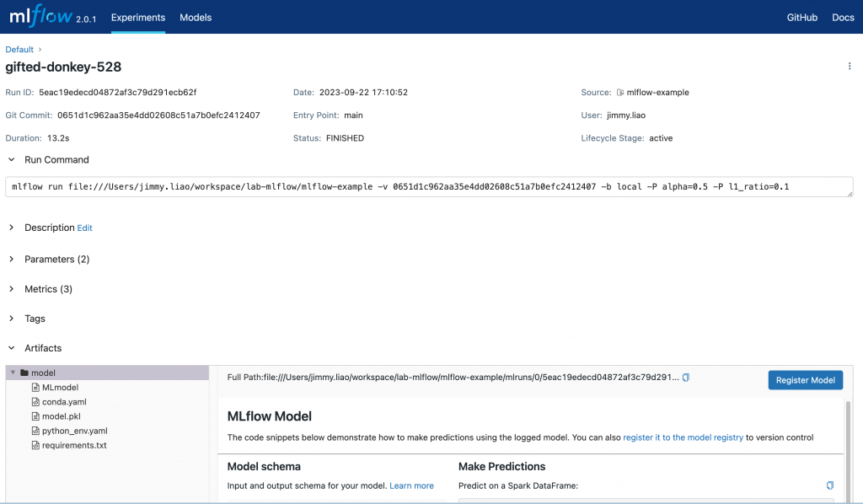Edit the run description
863x504 pixels.
(85, 228)
